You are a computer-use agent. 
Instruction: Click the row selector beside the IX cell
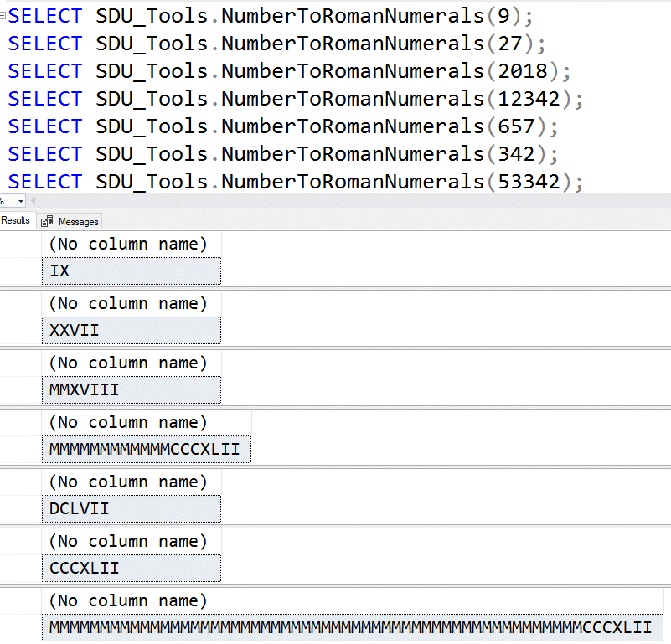click(21, 270)
